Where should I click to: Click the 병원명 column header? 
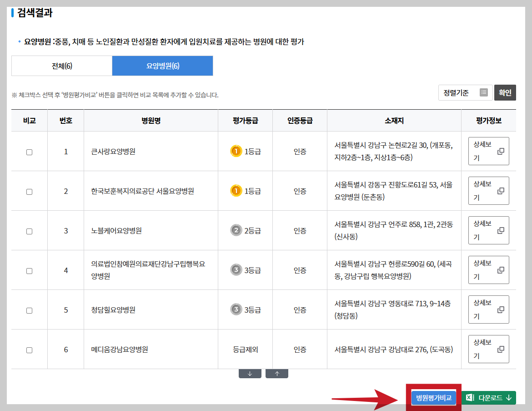(x=151, y=121)
